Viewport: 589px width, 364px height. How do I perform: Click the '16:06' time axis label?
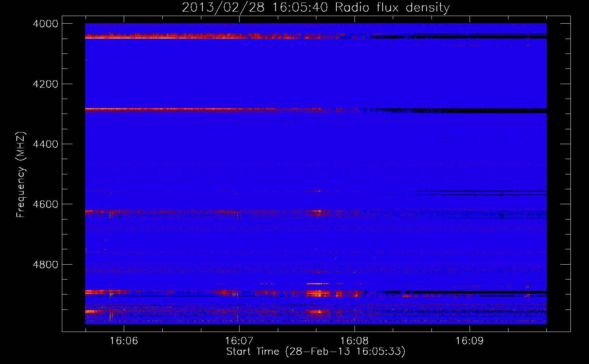tap(124, 341)
